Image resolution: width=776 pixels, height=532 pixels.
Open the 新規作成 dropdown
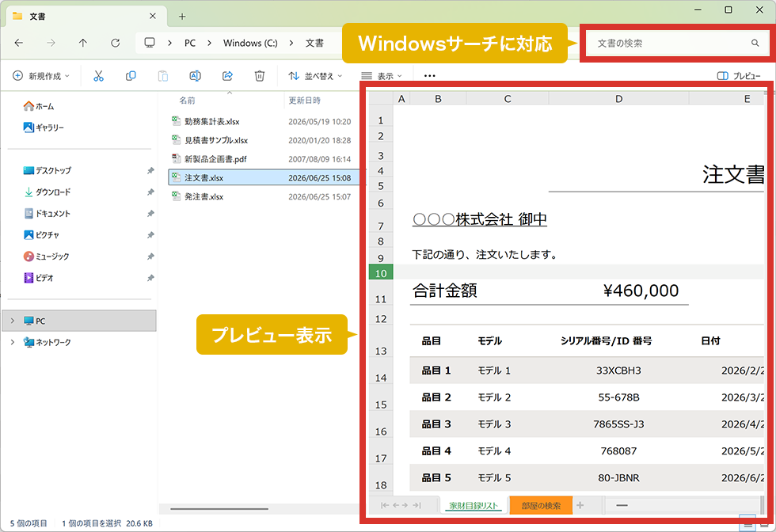[x=40, y=76]
